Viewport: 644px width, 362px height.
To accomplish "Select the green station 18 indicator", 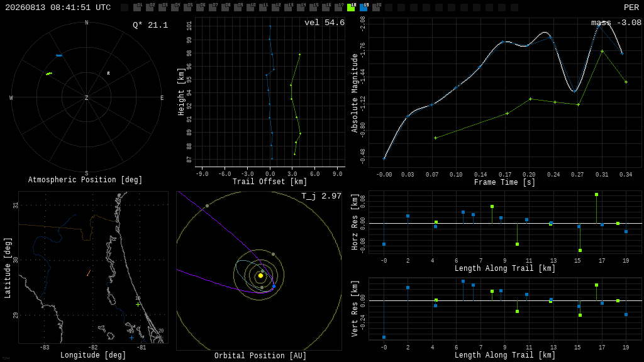I will pos(351,8).
